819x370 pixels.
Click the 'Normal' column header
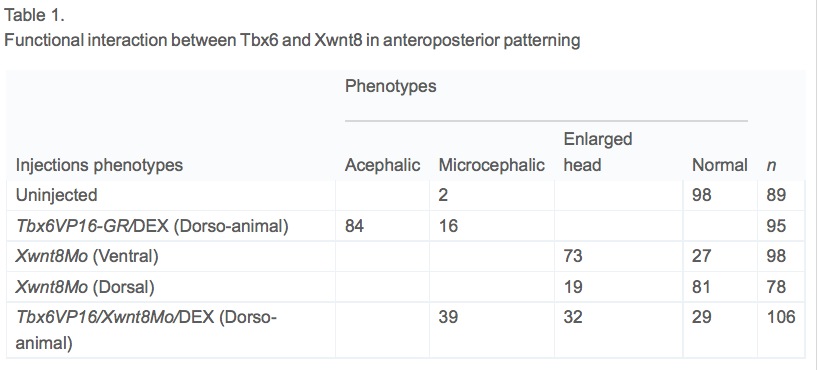coord(720,165)
